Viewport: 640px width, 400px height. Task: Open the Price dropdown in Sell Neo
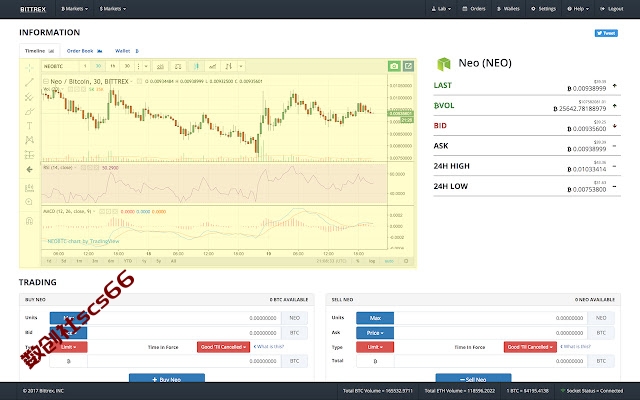point(375,333)
